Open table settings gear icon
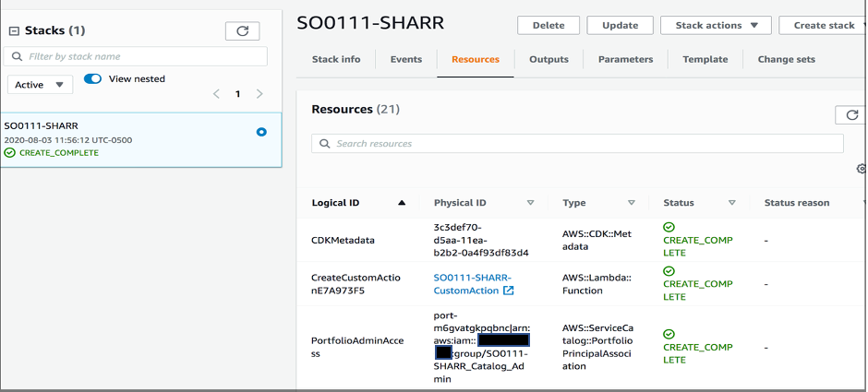868x392 pixels. pyautogui.click(x=861, y=169)
